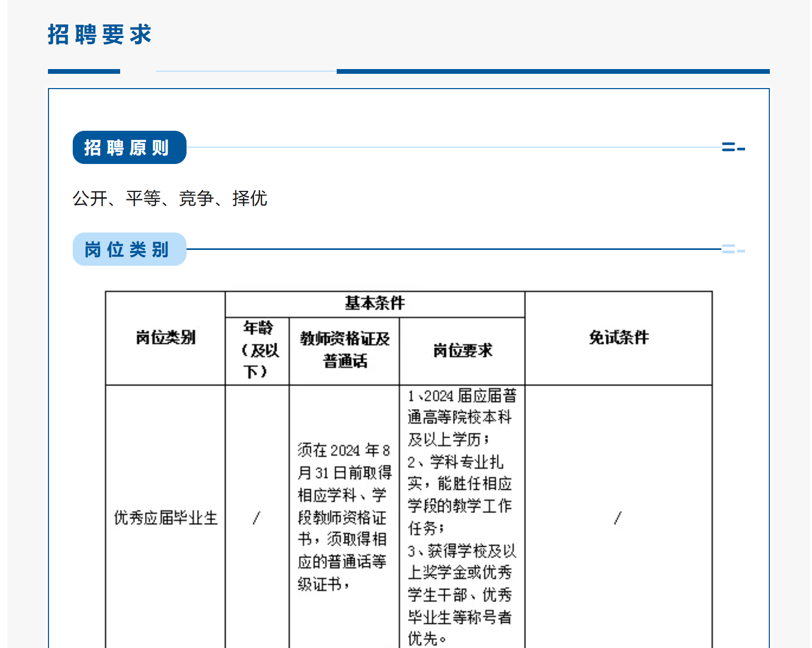Click the 招聘要求 page heading
This screenshot has width=812, height=648.
(100, 35)
